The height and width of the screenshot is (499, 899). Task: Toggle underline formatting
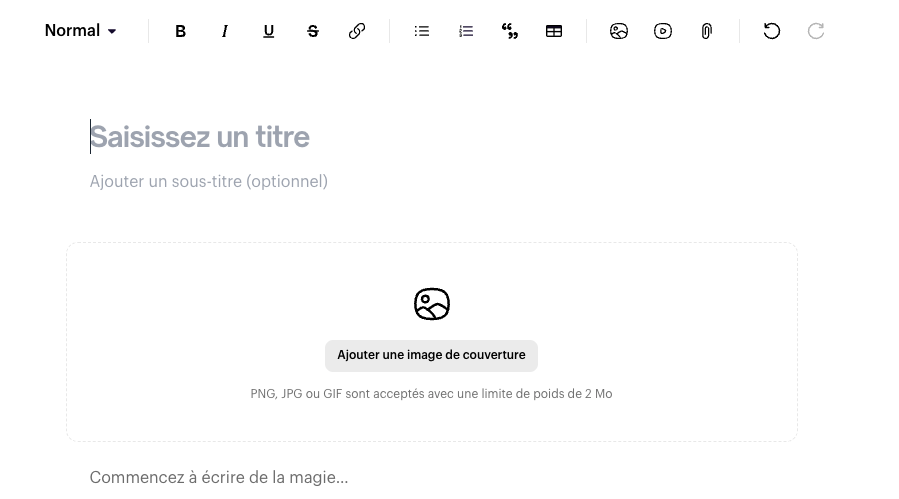[269, 31]
